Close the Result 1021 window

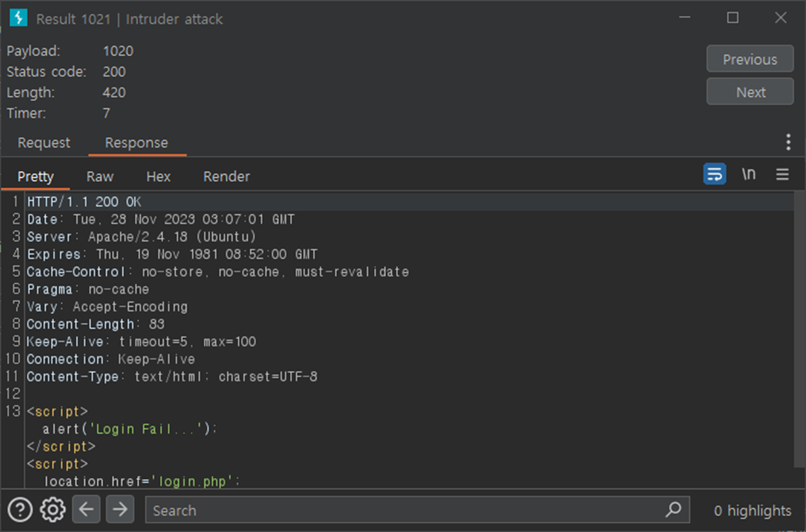780,17
